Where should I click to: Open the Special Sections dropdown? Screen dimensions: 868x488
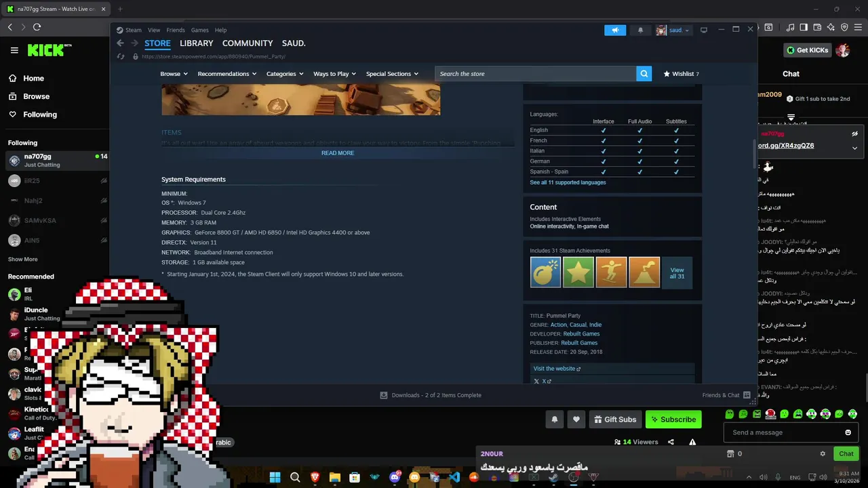(x=392, y=74)
